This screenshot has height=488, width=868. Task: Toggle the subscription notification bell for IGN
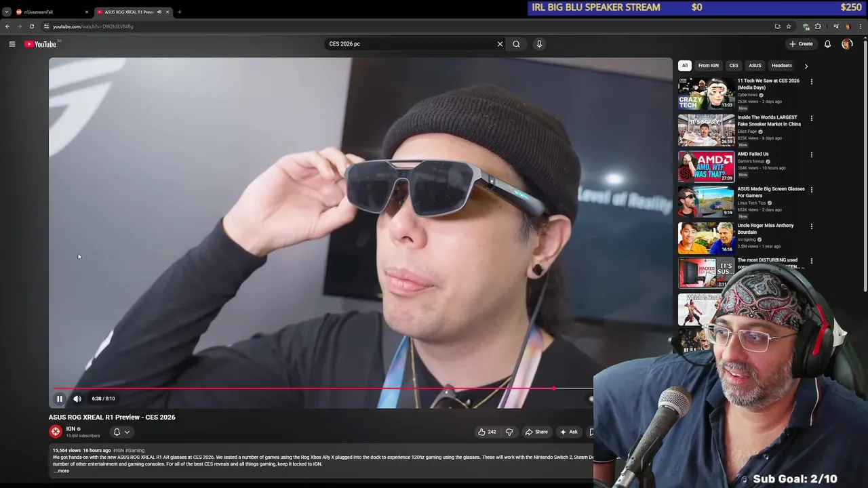tap(117, 432)
